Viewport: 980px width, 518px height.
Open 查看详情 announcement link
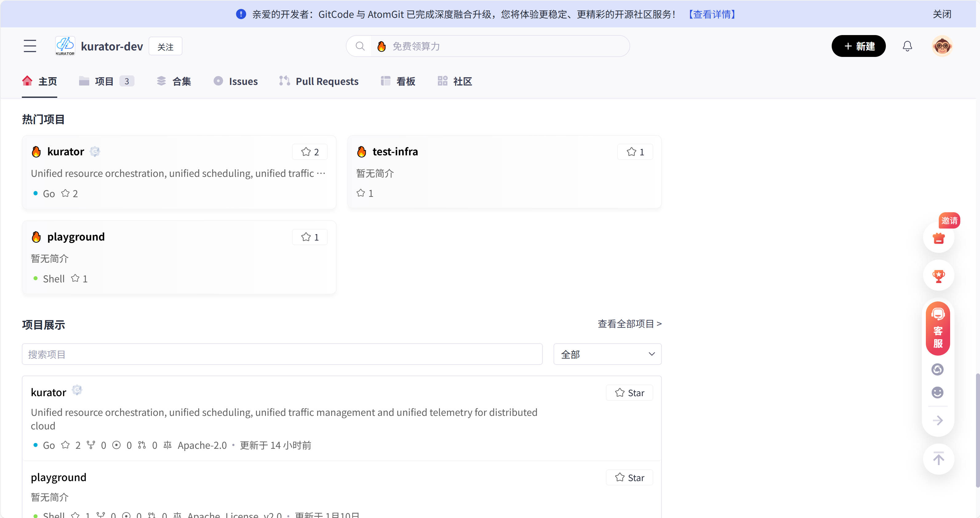coord(711,14)
